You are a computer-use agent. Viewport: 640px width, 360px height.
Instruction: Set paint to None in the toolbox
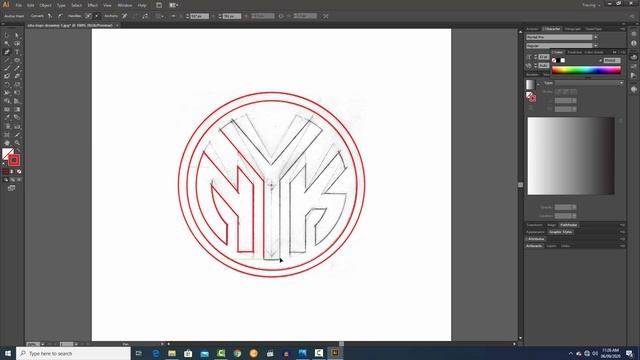(x=19, y=172)
